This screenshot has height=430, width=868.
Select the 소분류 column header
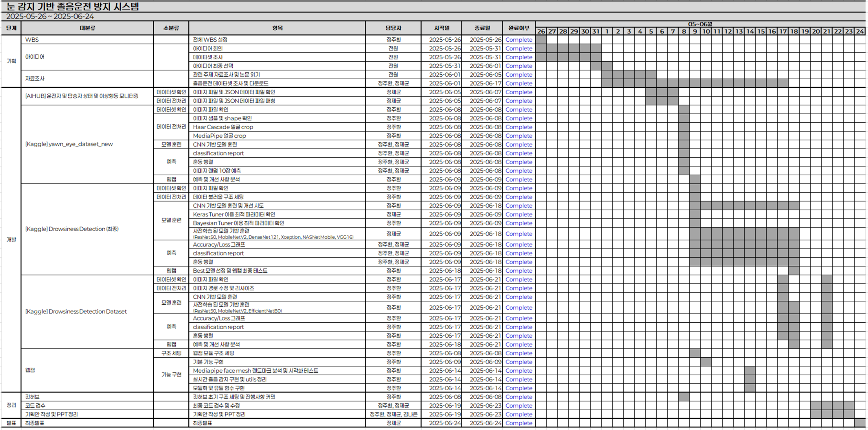click(x=171, y=28)
